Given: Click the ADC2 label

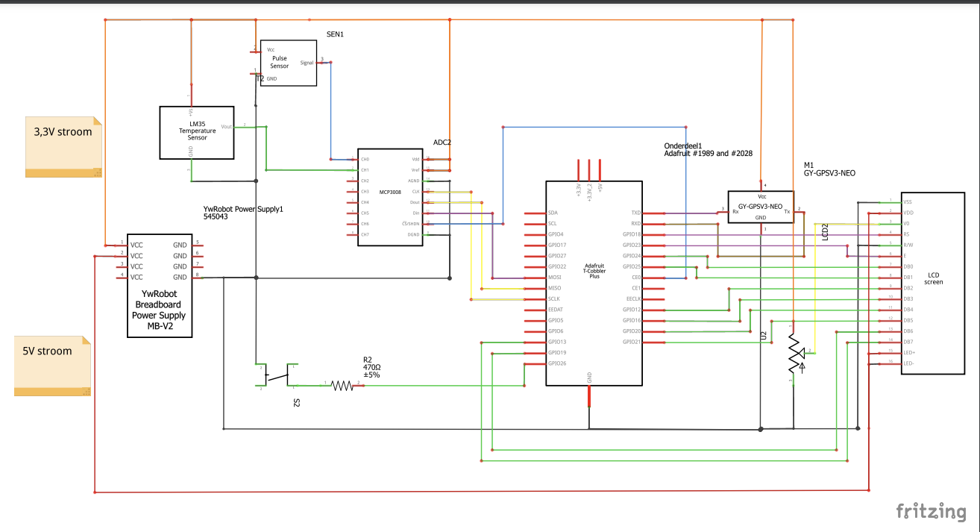Looking at the screenshot, I should 442,142.
